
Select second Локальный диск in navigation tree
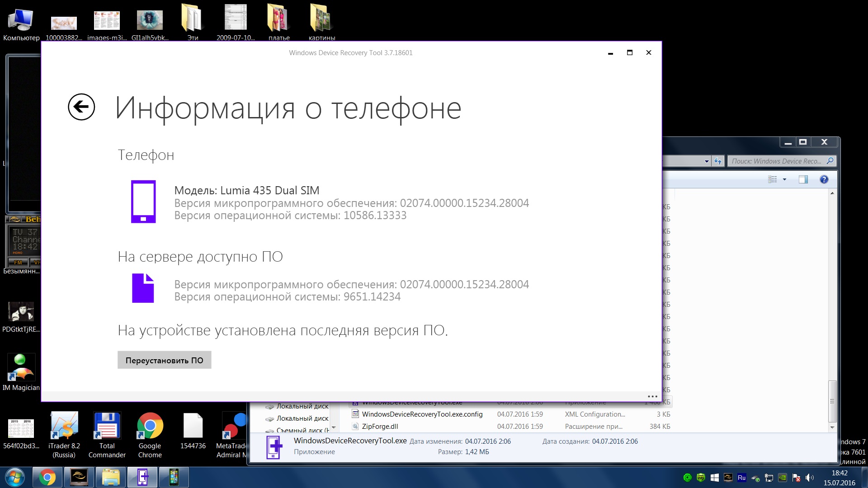[297, 418]
